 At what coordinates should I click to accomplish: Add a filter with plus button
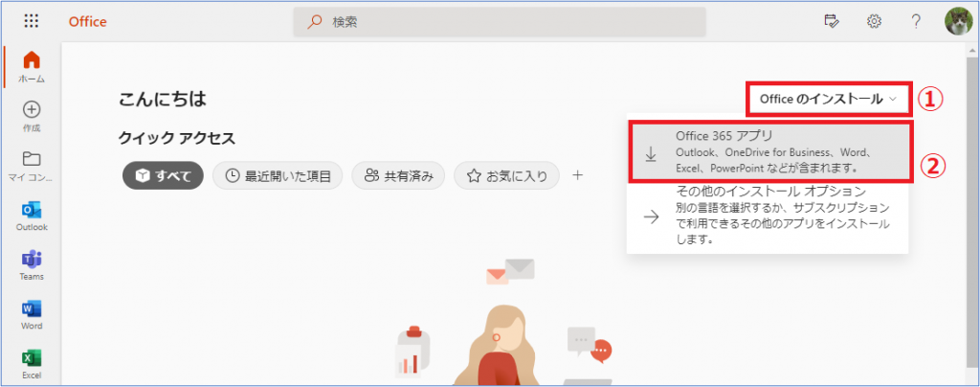(x=578, y=175)
